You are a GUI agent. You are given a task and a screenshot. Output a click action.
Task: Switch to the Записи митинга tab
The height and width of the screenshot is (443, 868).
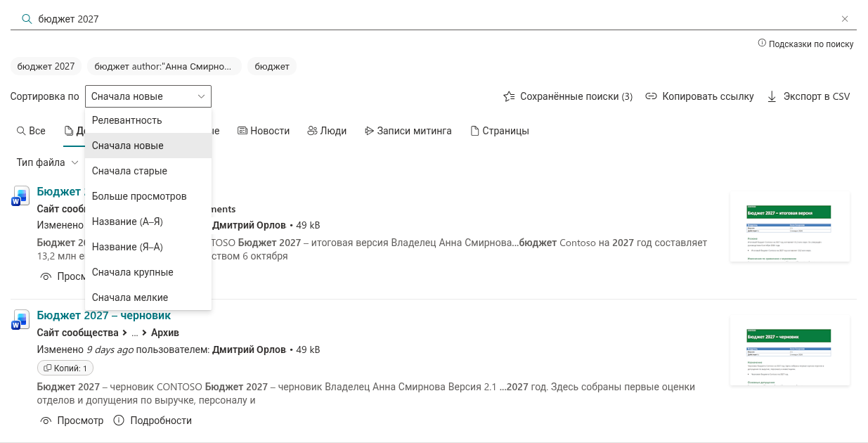(x=408, y=131)
